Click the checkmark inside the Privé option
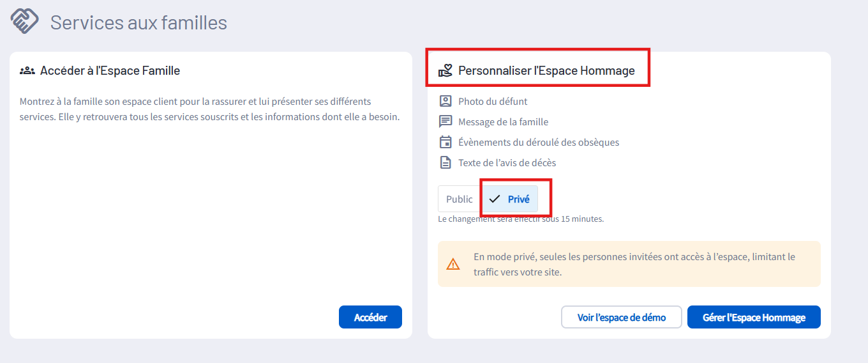The width and height of the screenshot is (868, 363). coord(495,199)
